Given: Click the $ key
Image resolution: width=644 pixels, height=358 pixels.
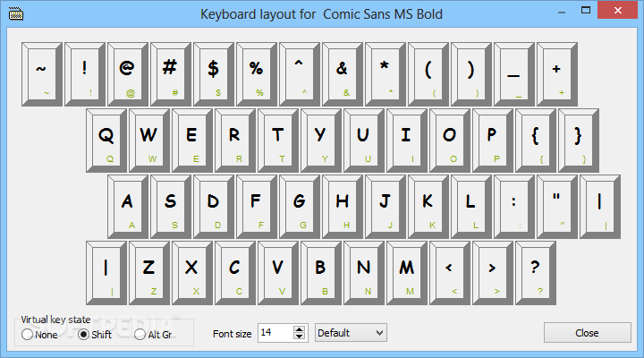Looking at the screenshot, I should coord(214,74).
